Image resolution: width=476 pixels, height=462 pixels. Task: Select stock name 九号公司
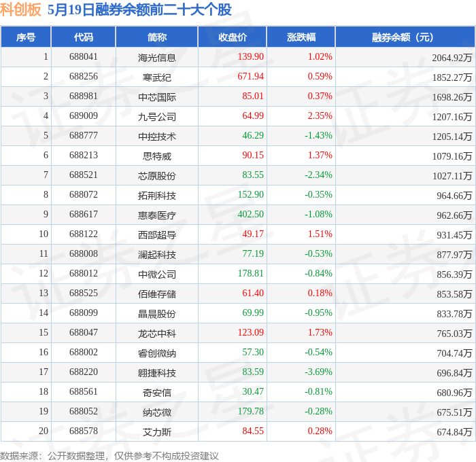[157, 116]
